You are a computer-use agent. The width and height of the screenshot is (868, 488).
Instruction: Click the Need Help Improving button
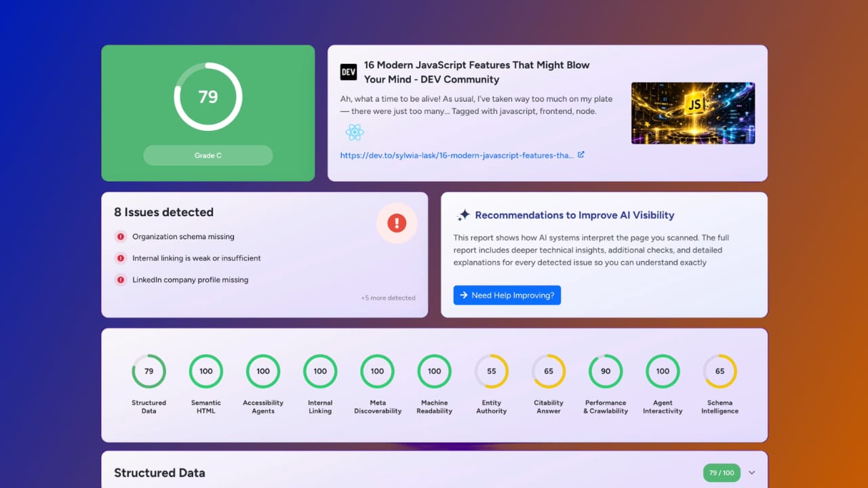(x=507, y=295)
